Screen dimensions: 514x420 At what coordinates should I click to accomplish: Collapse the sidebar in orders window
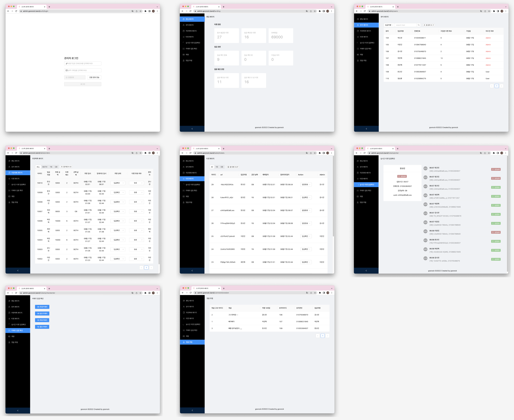pos(18,270)
